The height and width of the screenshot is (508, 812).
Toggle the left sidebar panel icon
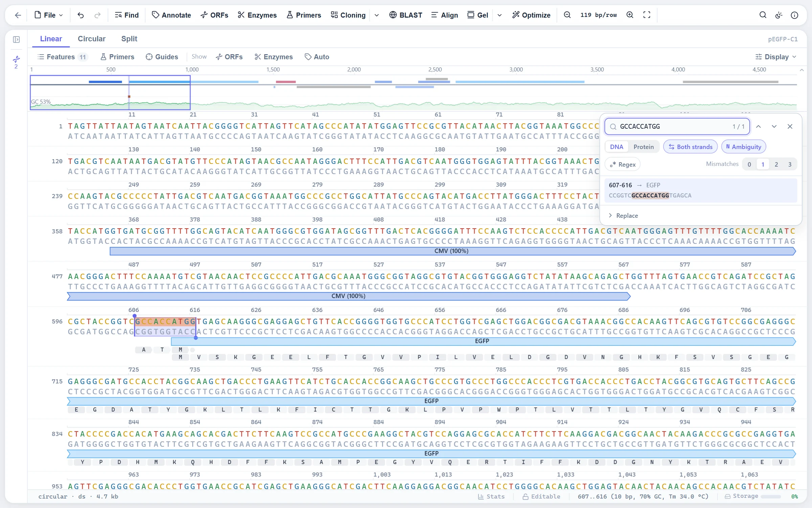pyautogui.click(x=16, y=40)
